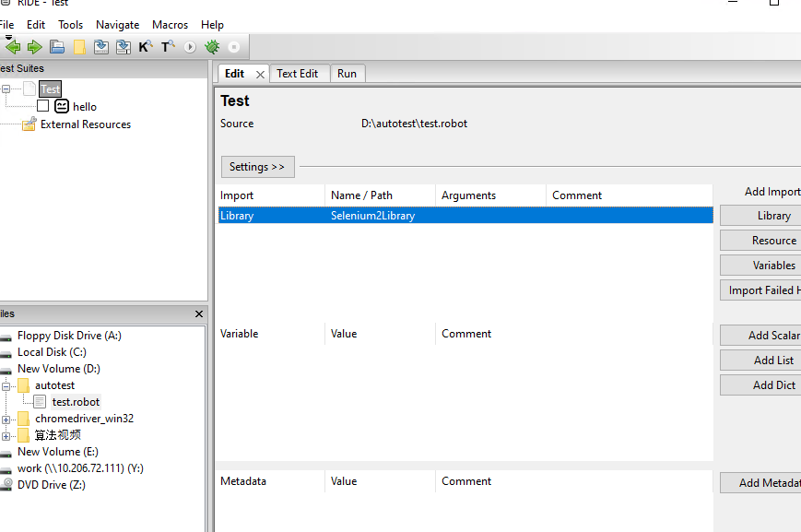This screenshot has height=532, width=801.
Task: Expand the 算法视频 folder node
Action: coord(6,436)
